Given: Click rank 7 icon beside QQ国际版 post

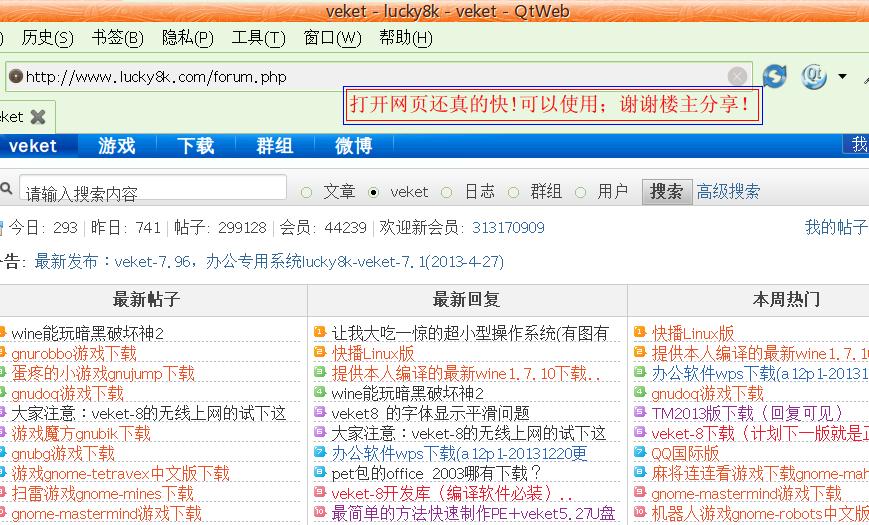Looking at the screenshot, I should pyautogui.click(x=640, y=452).
